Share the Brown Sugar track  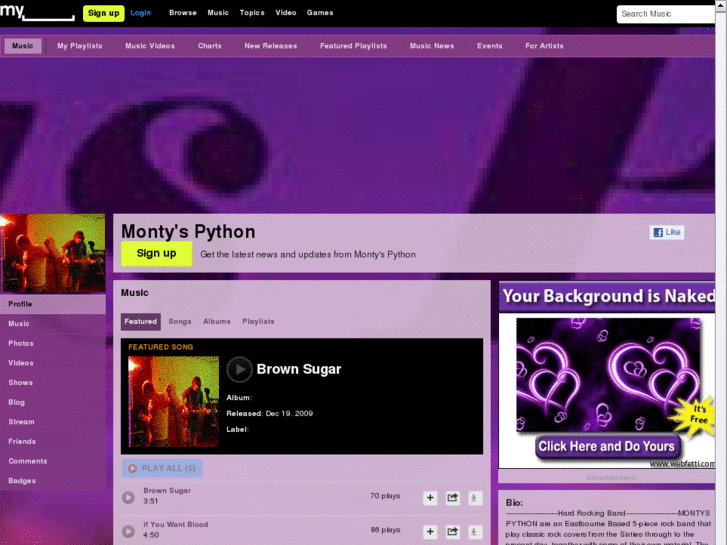[x=452, y=498]
